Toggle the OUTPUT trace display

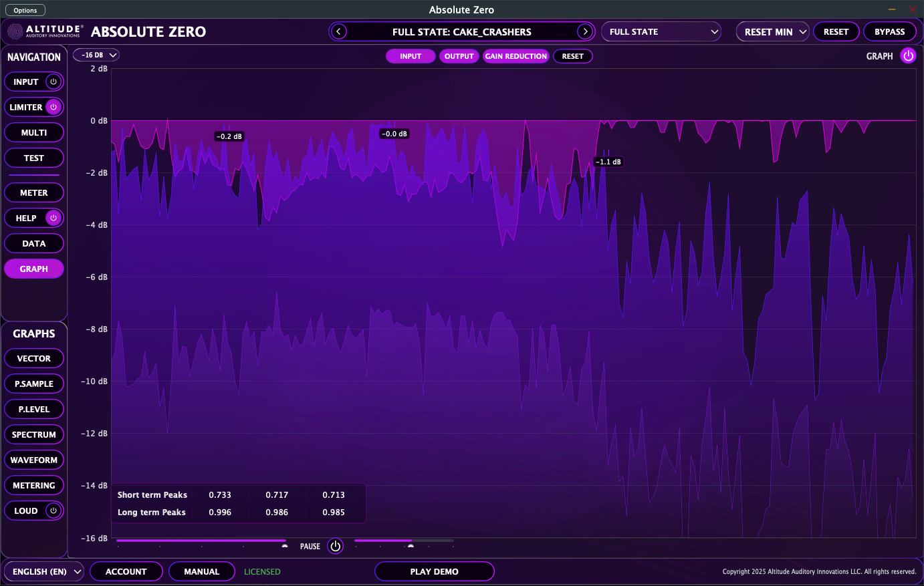459,56
